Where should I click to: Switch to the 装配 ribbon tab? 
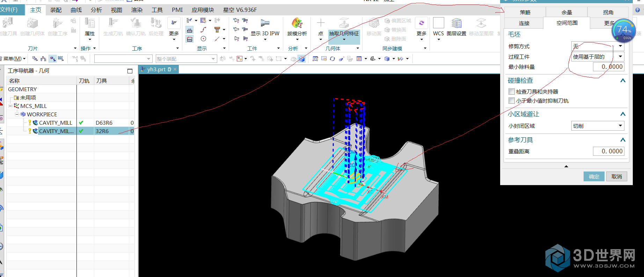(56, 10)
